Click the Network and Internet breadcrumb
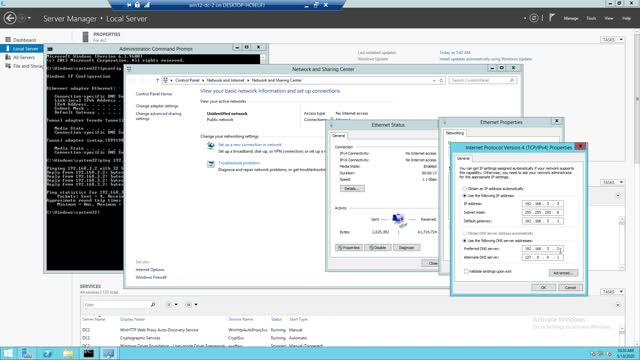 tap(225, 80)
